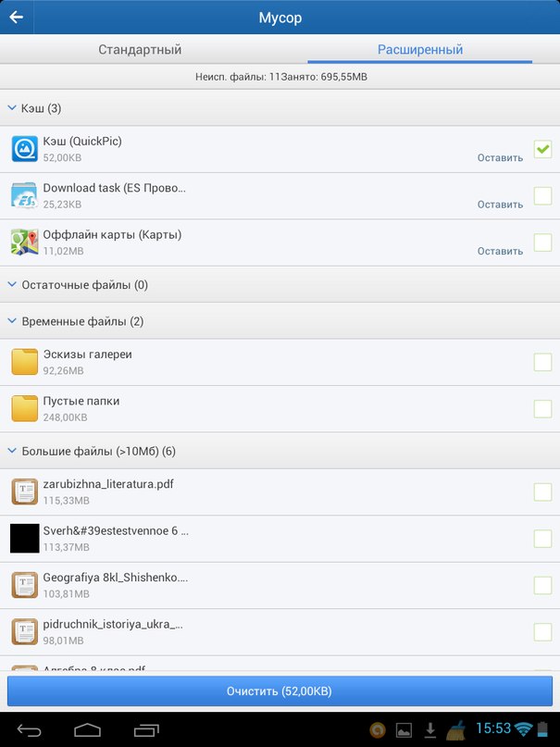
Task: Tap the download notification icon
Action: 430,729
